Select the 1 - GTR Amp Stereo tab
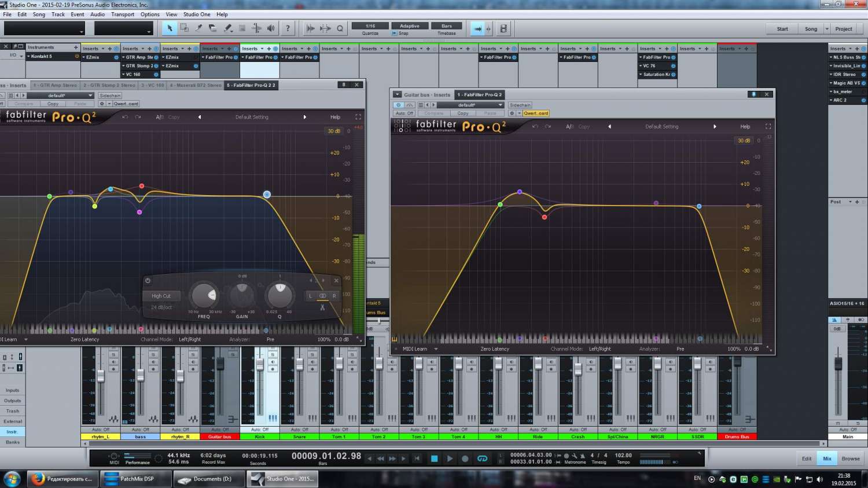 pos(55,85)
